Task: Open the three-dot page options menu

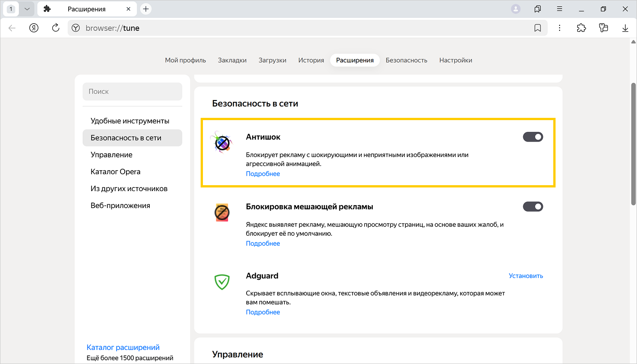Action: point(560,28)
